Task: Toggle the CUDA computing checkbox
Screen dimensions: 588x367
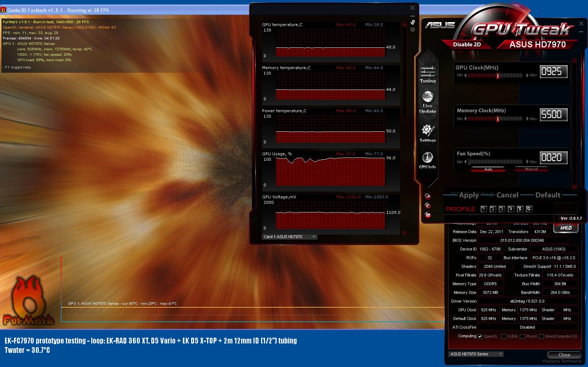Action: tap(504, 336)
